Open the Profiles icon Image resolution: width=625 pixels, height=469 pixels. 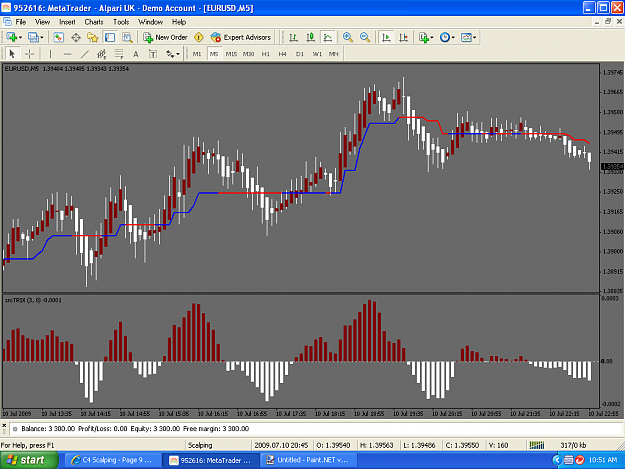click(33, 37)
